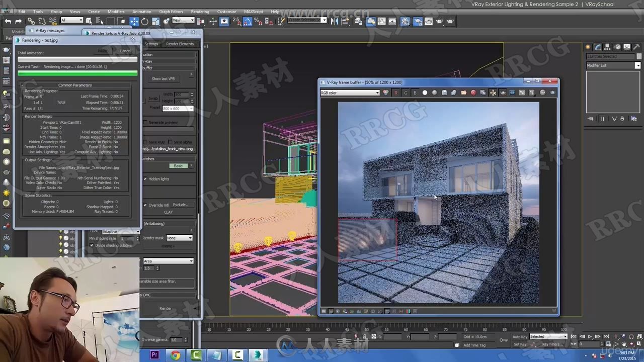Open the Modifiers menu
Image resolution: width=644 pixels, height=362 pixels.
116,12
